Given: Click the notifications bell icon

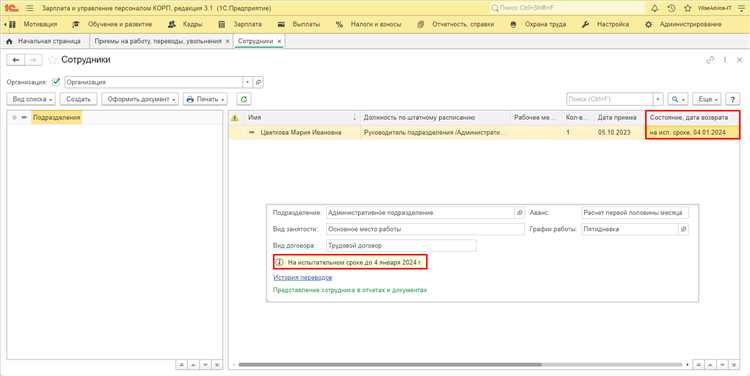Looking at the screenshot, I should [x=654, y=9].
